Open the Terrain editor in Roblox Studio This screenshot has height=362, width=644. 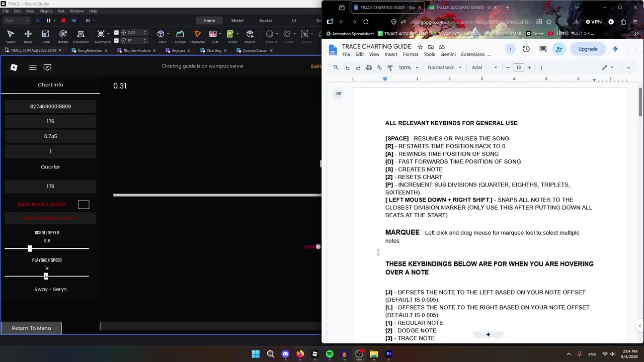(x=180, y=36)
